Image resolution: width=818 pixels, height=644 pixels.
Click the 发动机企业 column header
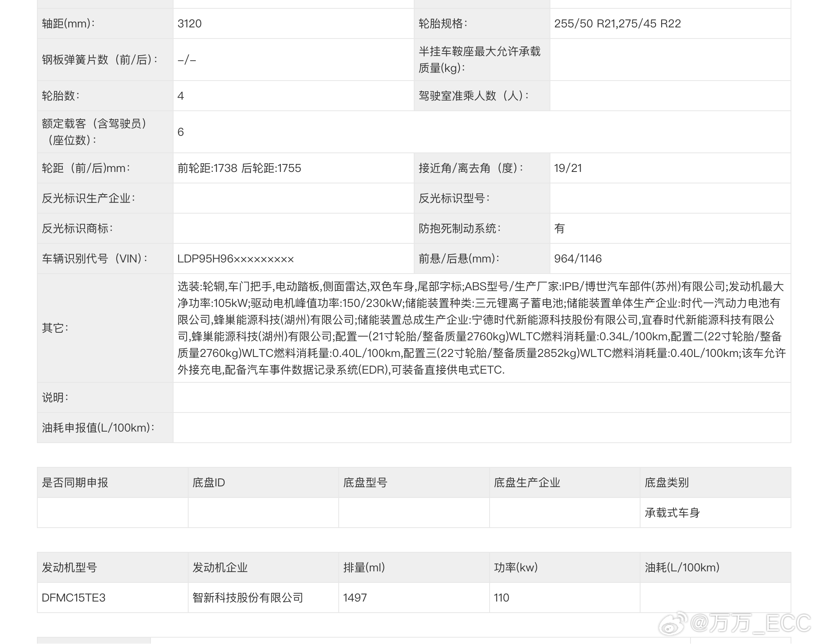(x=220, y=568)
